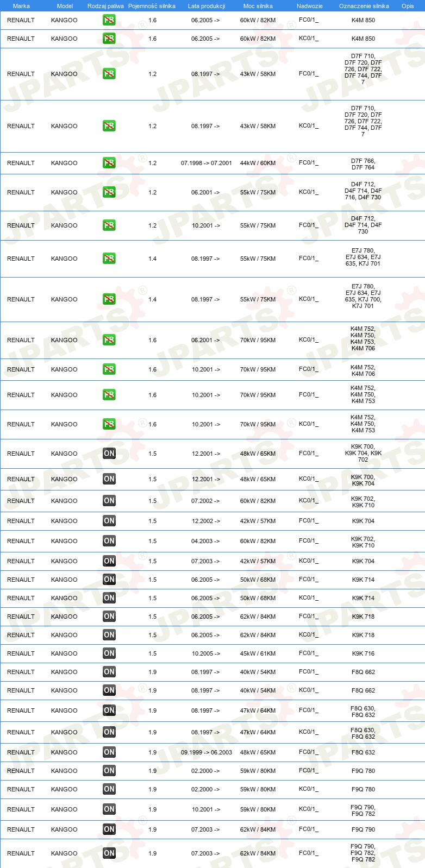Select KC0/1_ body in the 1.6 06.2001 row

tap(309, 340)
